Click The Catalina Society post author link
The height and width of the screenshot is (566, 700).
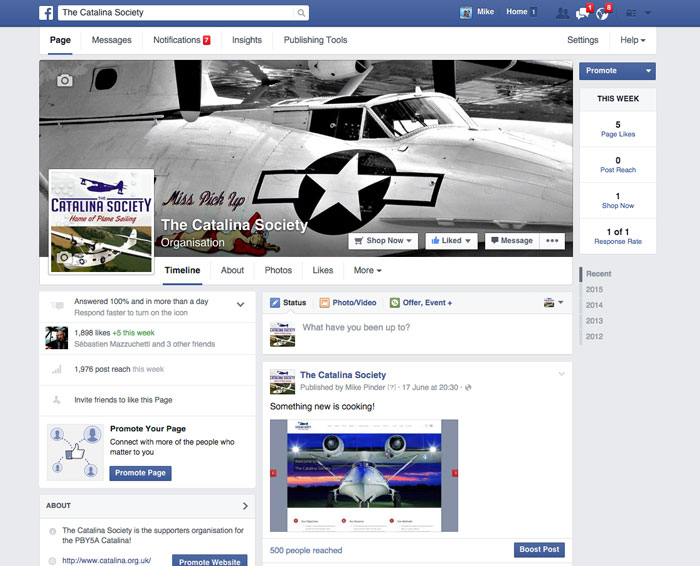coord(343,375)
